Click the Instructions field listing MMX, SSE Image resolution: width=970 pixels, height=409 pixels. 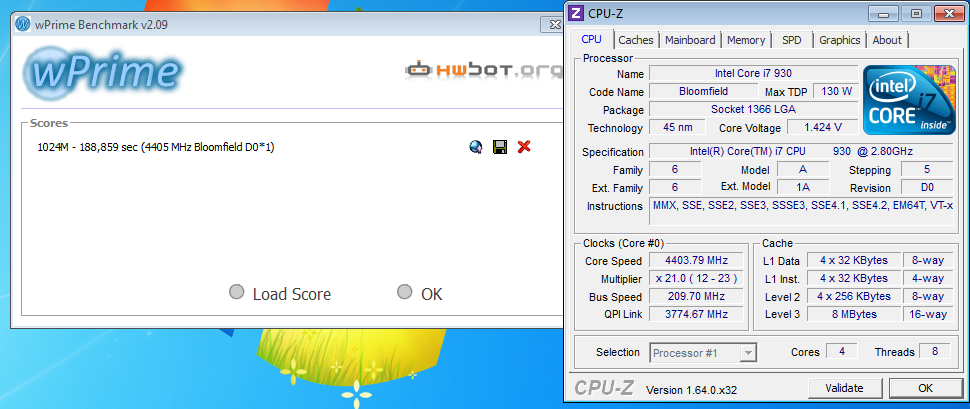[x=802, y=212]
